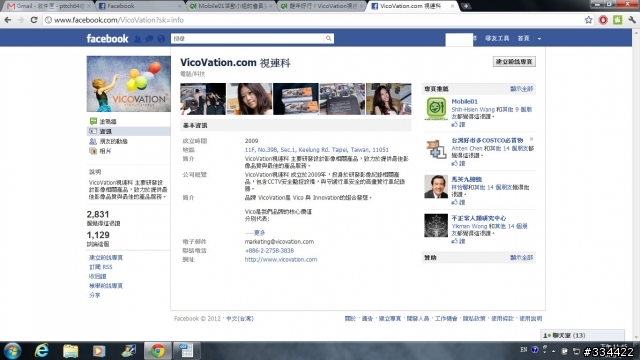
Task: Open the first photo thumbnail in the strip
Action: click(x=203, y=99)
